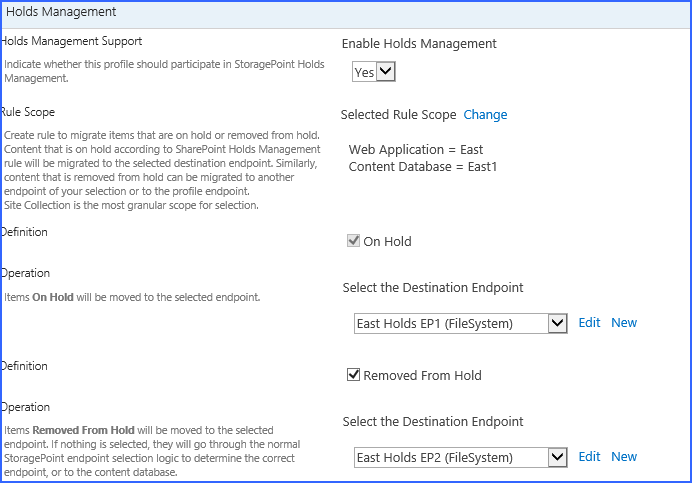The image size is (692, 483).
Task: Click Edit next to East Holds EP1
Action: (x=589, y=323)
